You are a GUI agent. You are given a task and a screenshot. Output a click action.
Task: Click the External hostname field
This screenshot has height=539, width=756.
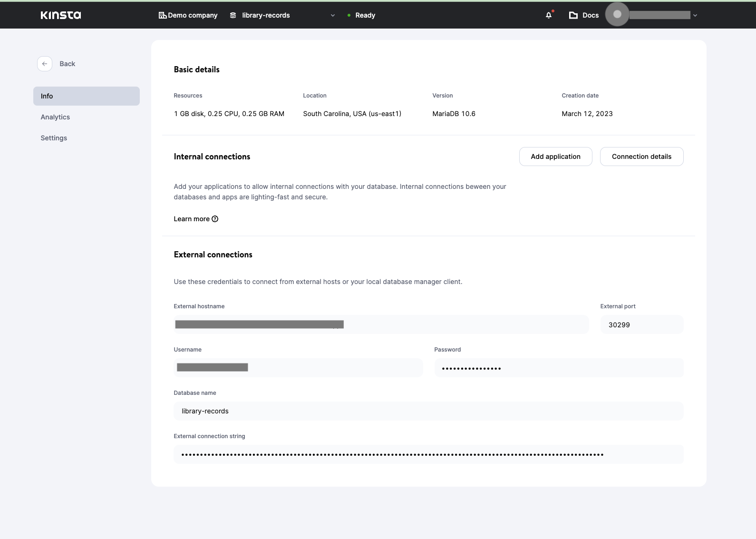click(x=381, y=324)
